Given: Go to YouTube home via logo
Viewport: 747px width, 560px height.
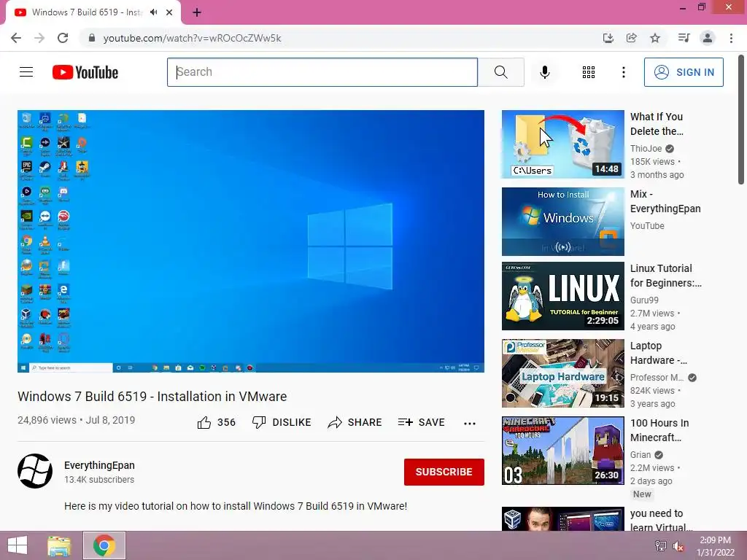Looking at the screenshot, I should [85, 72].
